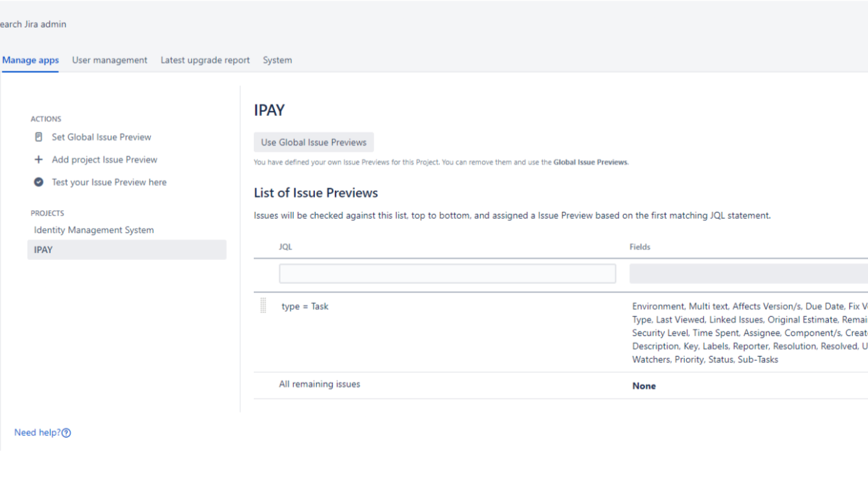This screenshot has width=868, height=494.
Task: Select the IPAY project in the sidebar
Action: click(43, 250)
